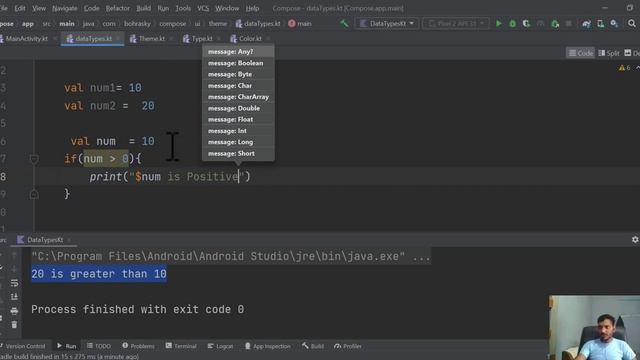The width and height of the screenshot is (640, 360).
Task: Open the SDK Manager icon
Action: [x=614, y=24]
